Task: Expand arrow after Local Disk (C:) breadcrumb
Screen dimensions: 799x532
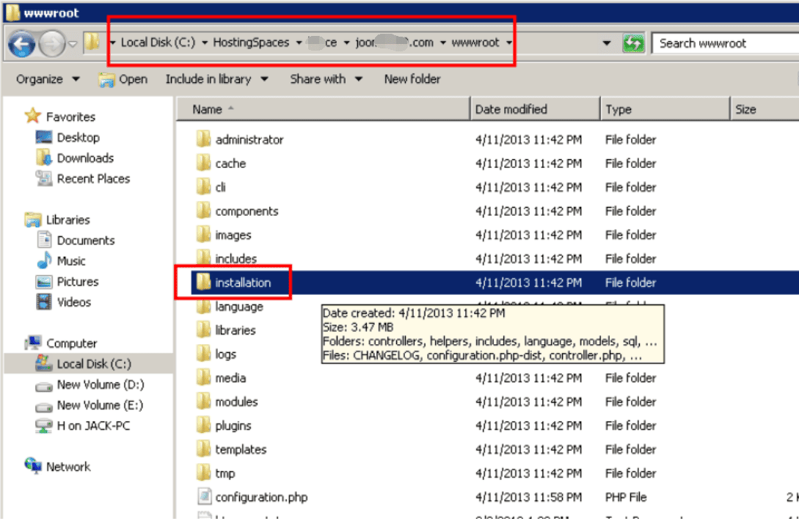Action: coord(205,43)
